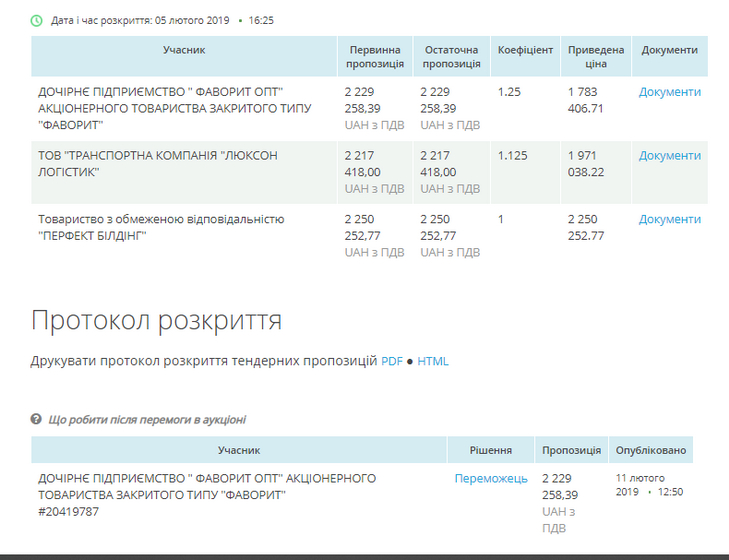Open Документи link for ПЕРФЕКТ БІЛДІНГ
This screenshot has width=729, height=560.
[669, 219]
